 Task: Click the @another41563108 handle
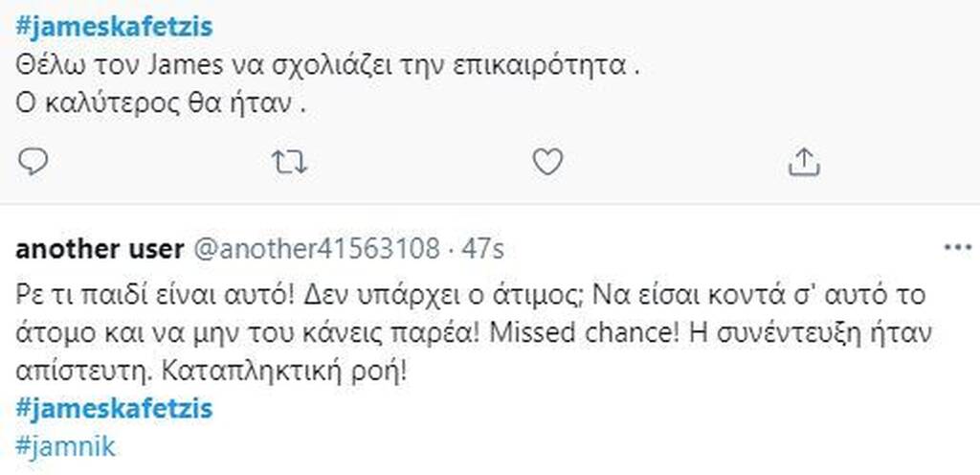click(316, 249)
